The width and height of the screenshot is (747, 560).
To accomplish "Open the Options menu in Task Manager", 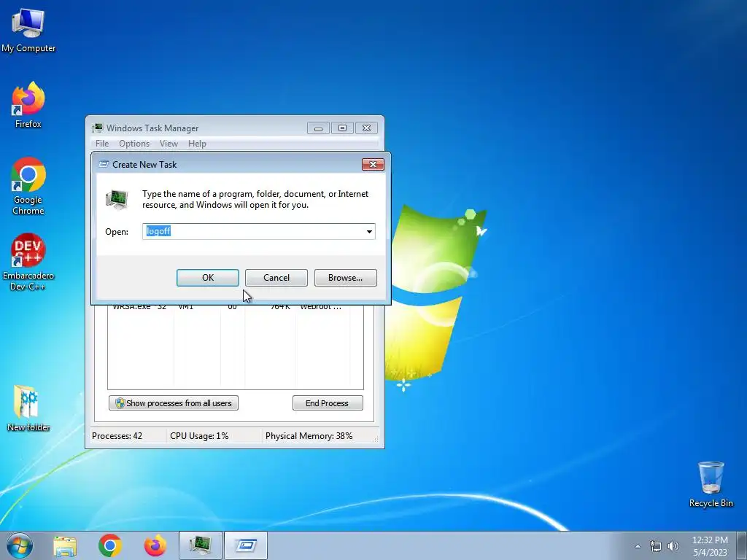I will 134,144.
